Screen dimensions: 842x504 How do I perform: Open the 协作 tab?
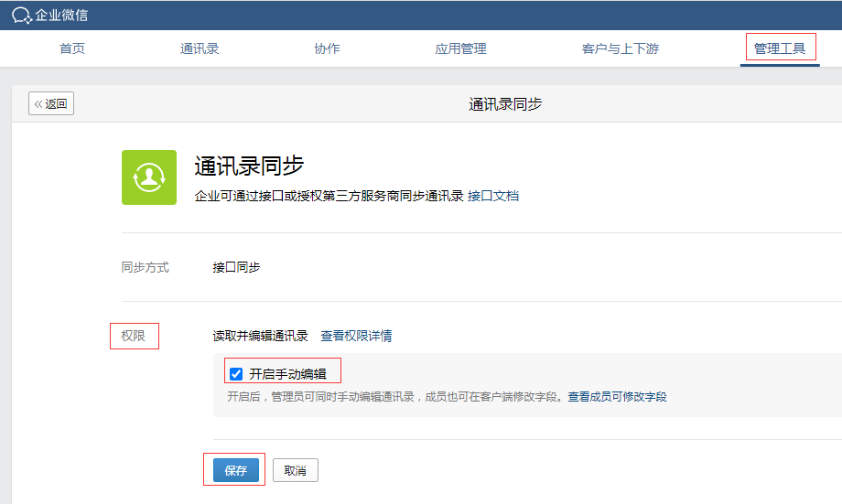click(327, 48)
